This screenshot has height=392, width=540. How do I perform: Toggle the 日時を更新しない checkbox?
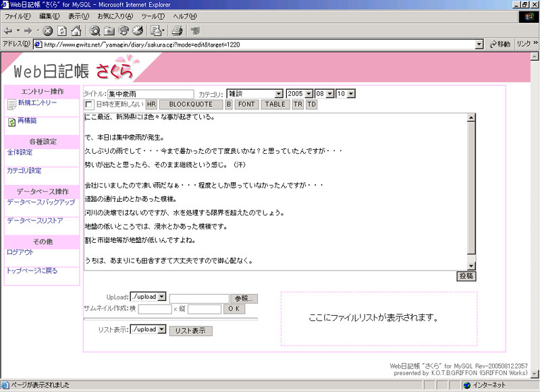click(89, 105)
